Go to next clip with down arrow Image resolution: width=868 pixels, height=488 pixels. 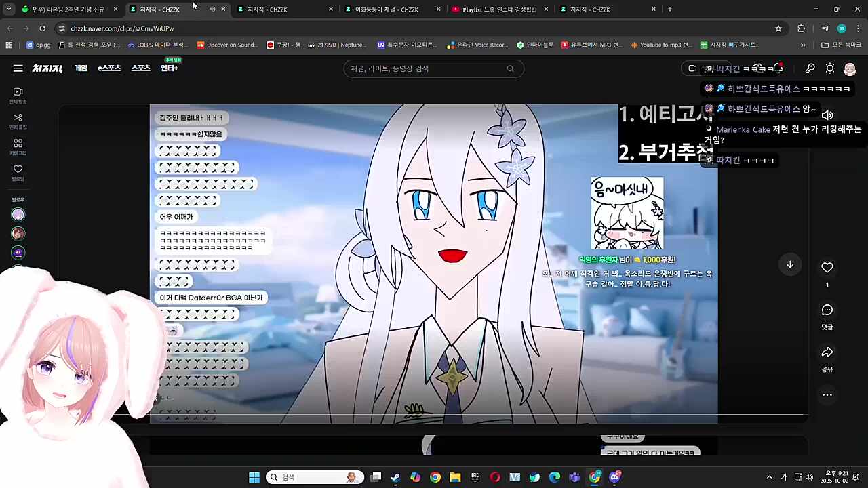pyautogui.click(x=790, y=264)
